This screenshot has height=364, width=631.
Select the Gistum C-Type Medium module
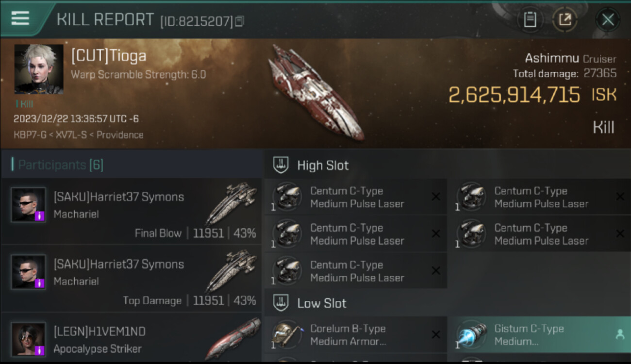click(539, 335)
